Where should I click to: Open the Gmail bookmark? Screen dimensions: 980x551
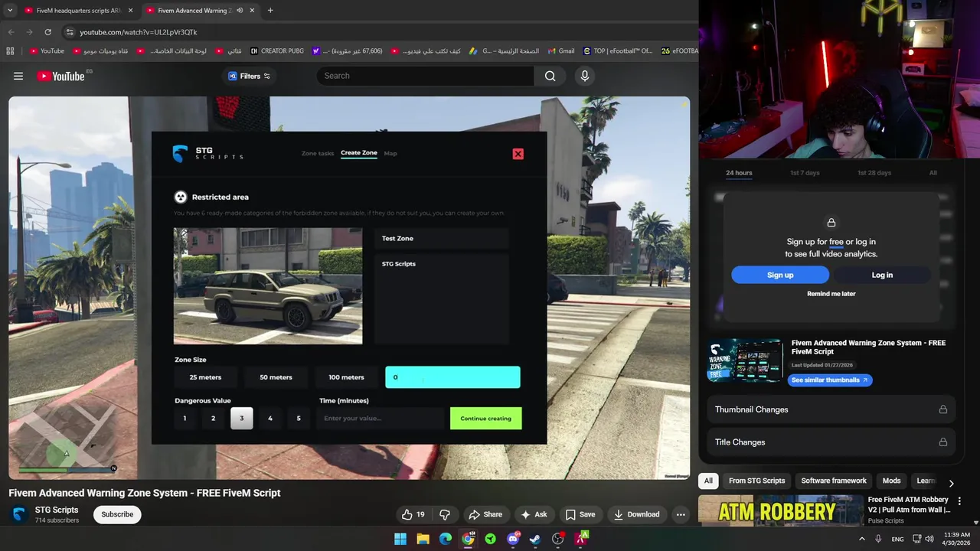[561, 51]
